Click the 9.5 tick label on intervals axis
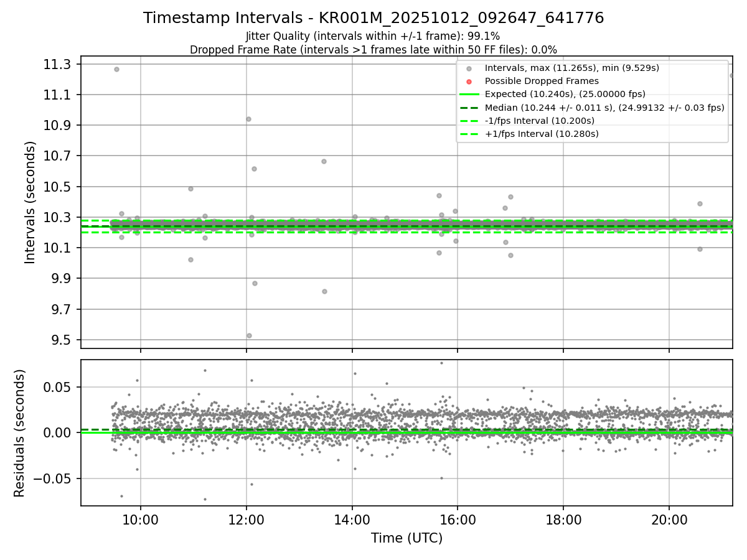 coord(62,340)
